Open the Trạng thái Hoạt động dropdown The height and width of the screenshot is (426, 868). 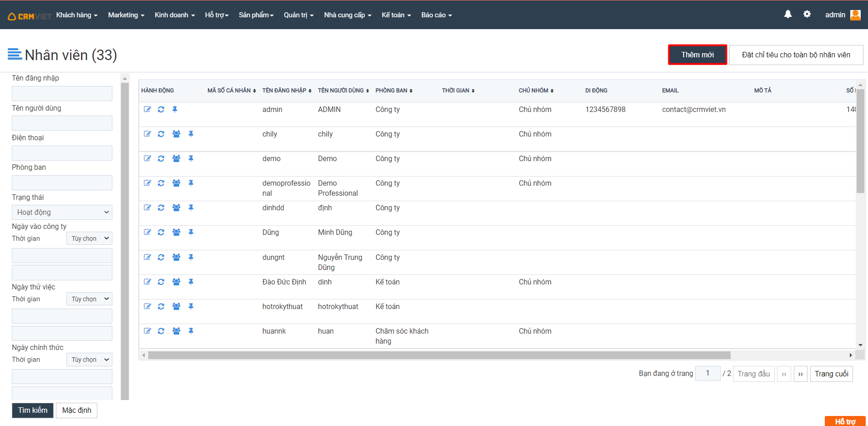point(62,212)
